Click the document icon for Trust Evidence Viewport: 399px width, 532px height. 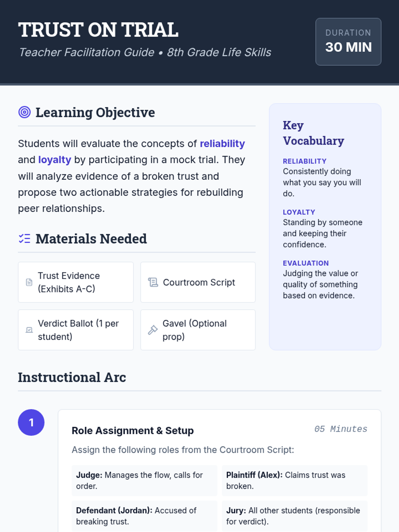29,282
